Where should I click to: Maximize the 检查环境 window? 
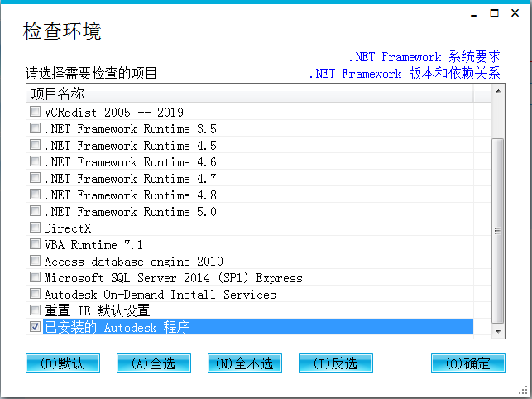494,13
